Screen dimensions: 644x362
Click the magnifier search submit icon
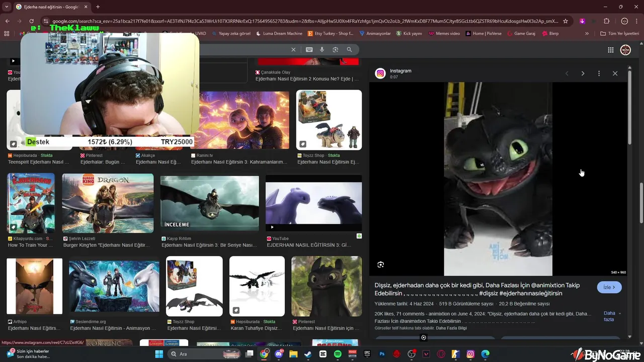click(x=349, y=50)
